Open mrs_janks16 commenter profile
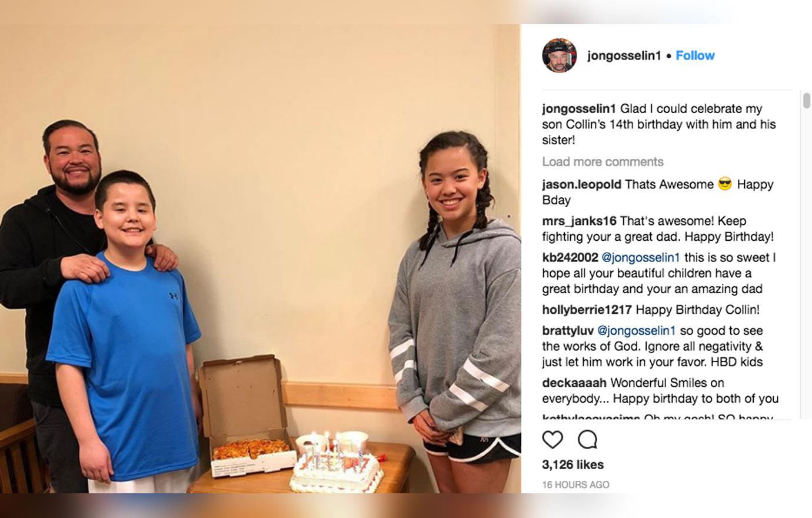Screen dimensions: 812x518 579,221
